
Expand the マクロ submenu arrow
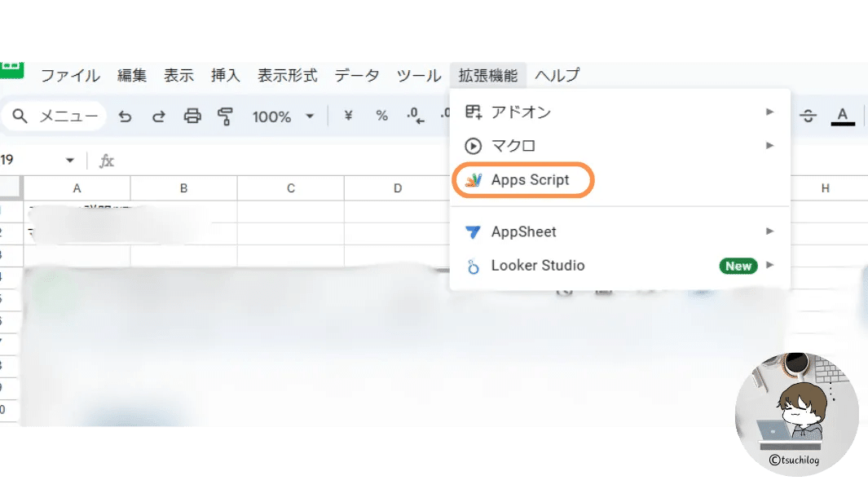[769, 146]
